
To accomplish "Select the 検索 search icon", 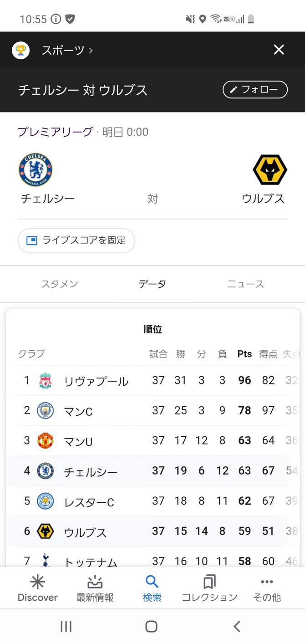I will point(152,582).
